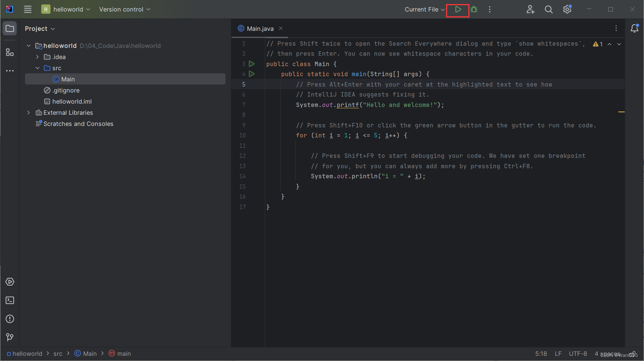Click src breadcrumb in navigation bar
644x361 pixels.
pyautogui.click(x=58, y=354)
